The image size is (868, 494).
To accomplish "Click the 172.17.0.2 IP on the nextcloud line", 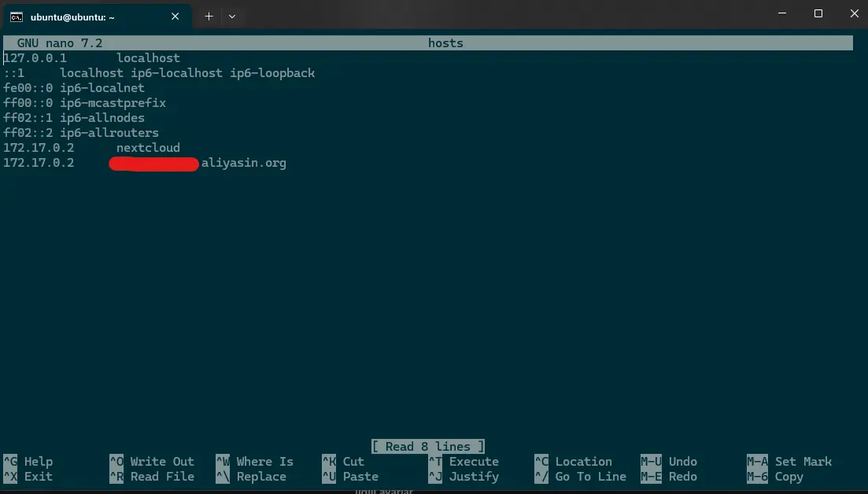I will click(39, 148).
